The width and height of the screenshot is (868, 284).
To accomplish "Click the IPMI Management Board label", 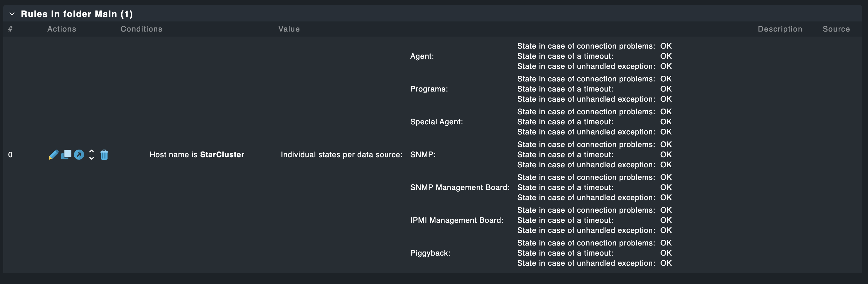I will (456, 220).
